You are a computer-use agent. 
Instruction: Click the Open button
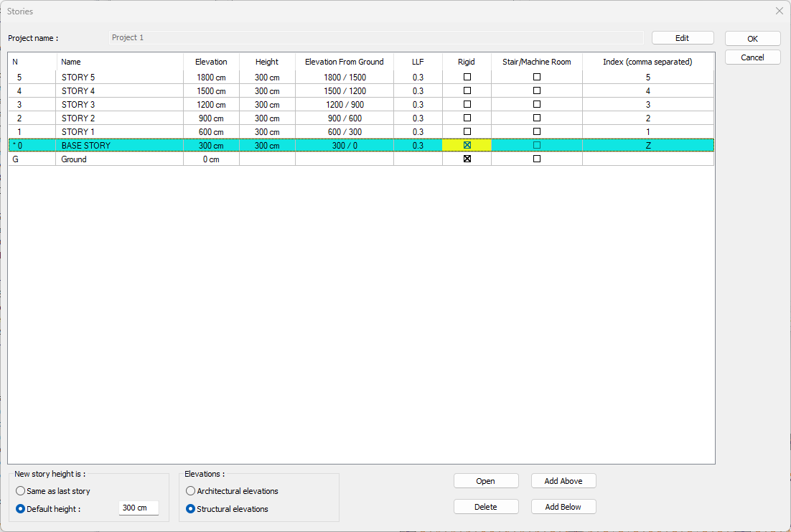[x=485, y=481]
